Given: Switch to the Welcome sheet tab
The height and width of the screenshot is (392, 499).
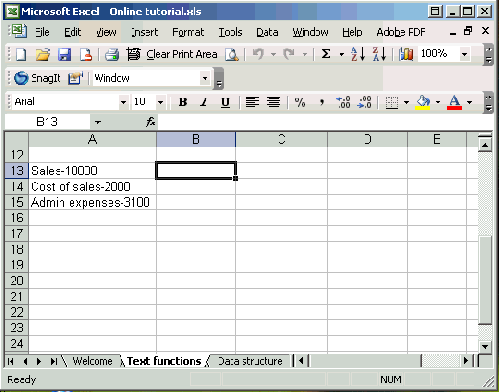Looking at the screenshot, I should (x=92, y=361).
